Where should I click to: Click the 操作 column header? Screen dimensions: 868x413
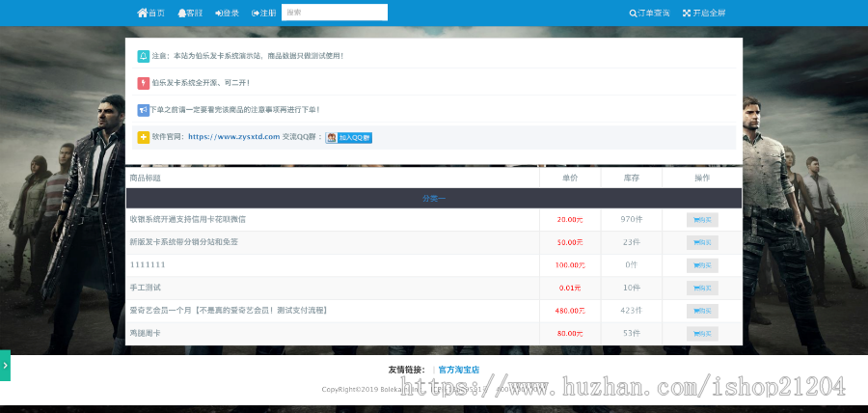pos(702,178)
